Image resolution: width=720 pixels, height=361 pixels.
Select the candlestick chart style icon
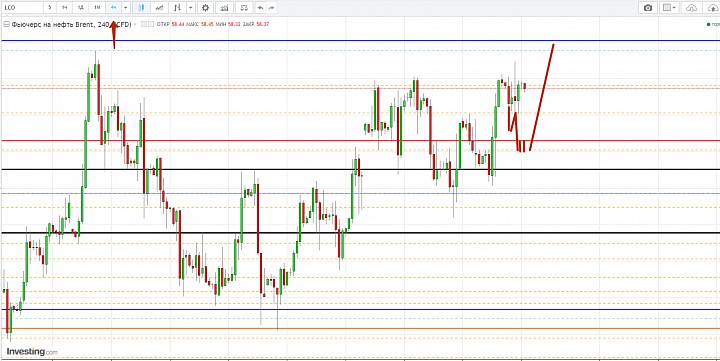point(141,8)
